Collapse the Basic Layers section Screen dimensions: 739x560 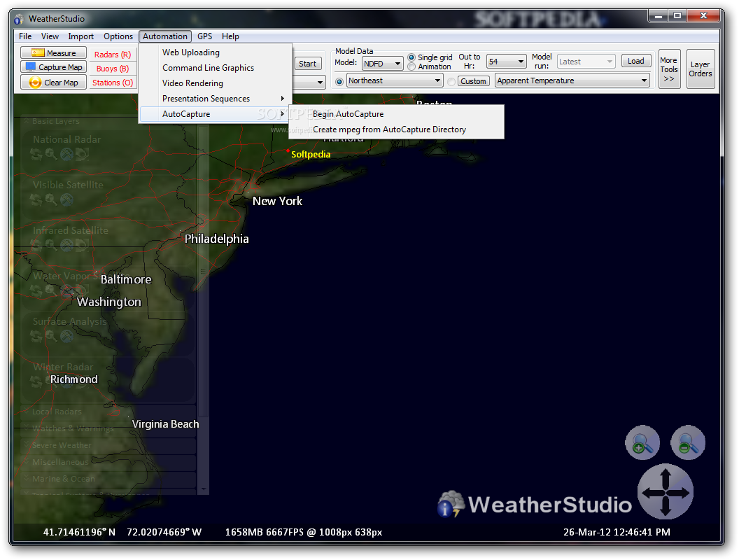pyautogui.click(x=26, y=121)
